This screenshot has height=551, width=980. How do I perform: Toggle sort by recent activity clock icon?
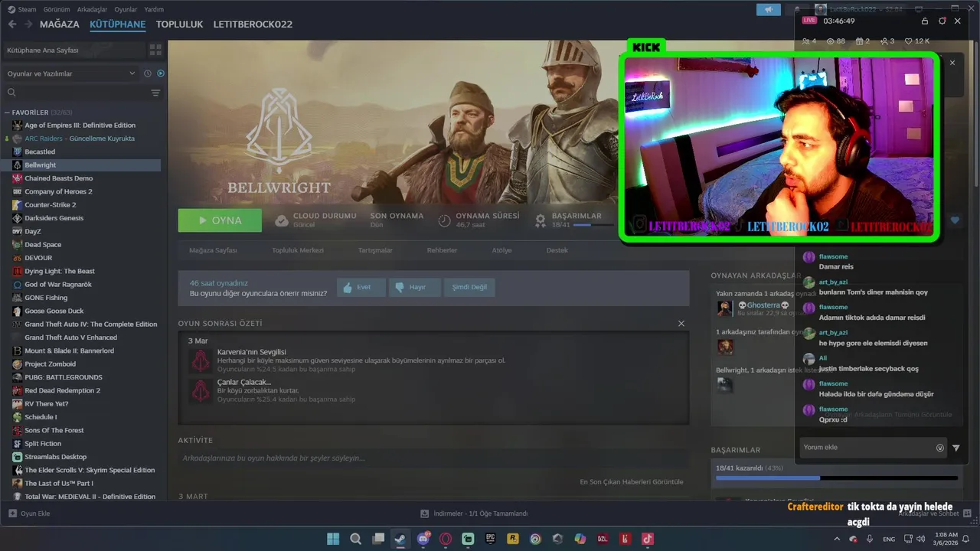pyautogui.click(x=148, y=73)
